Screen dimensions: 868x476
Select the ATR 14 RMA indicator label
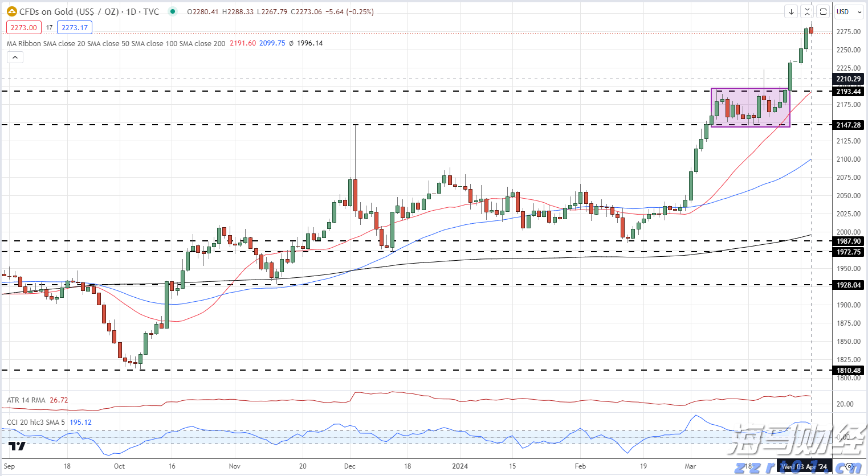point(26,400)
